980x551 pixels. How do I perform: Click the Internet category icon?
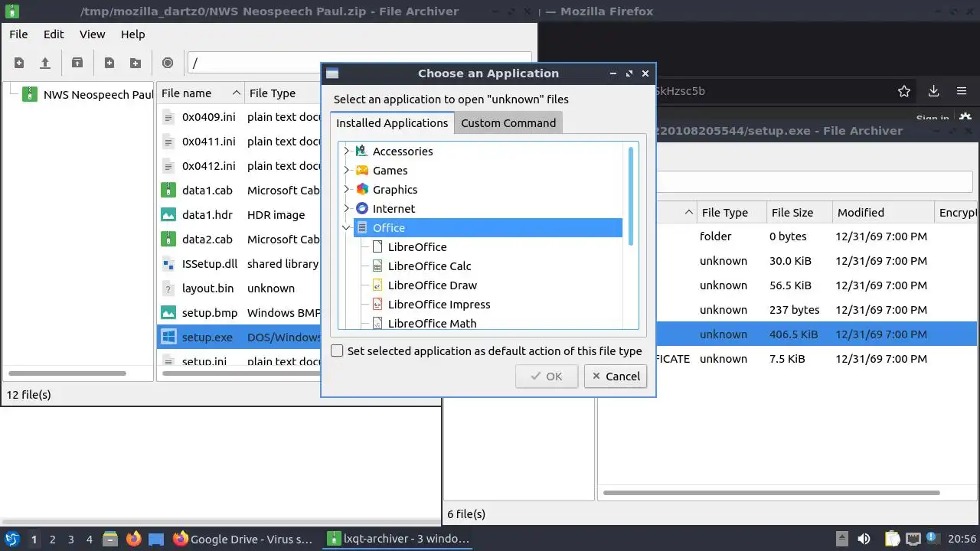click(x=362, y=208)
